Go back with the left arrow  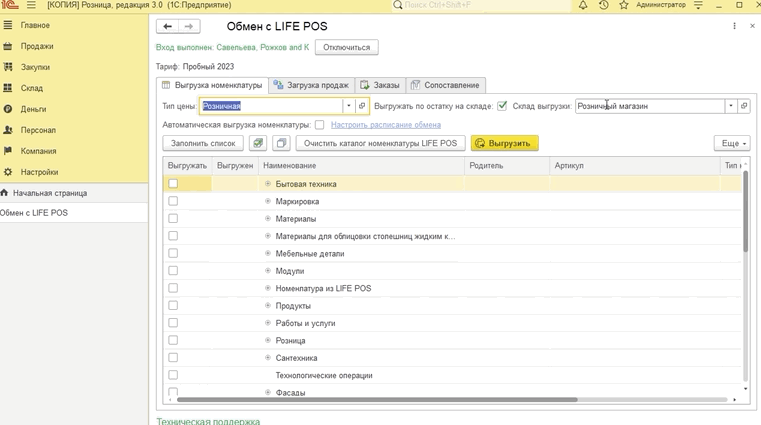[x=167, y=26]
